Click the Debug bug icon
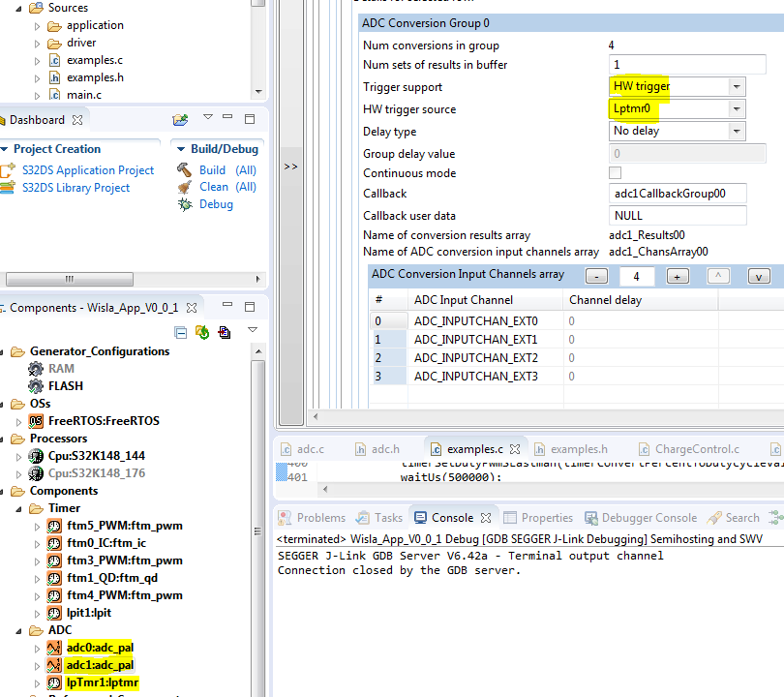784x697 pixels. [x=185, y=204]
